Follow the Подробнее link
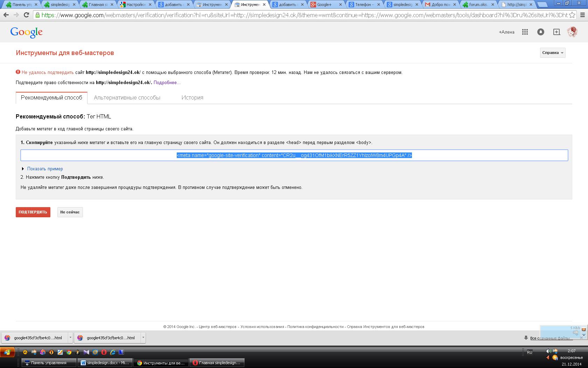The image size is (588, 368). click(167, 82)
